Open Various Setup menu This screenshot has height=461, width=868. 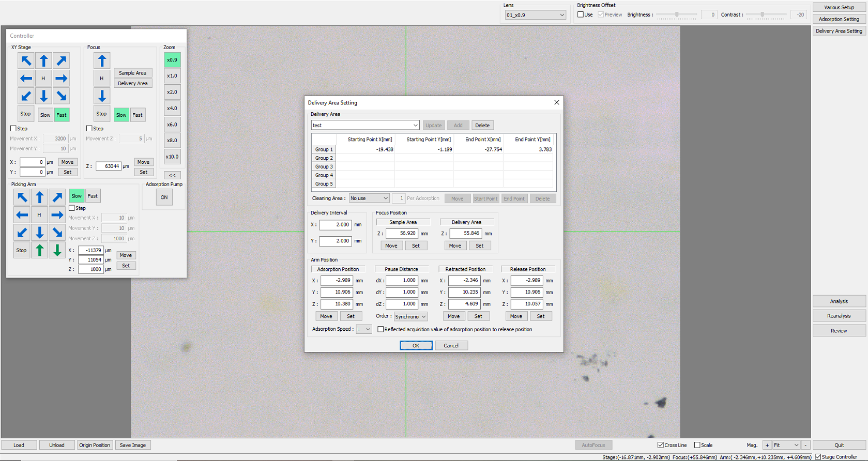[839, 7]
